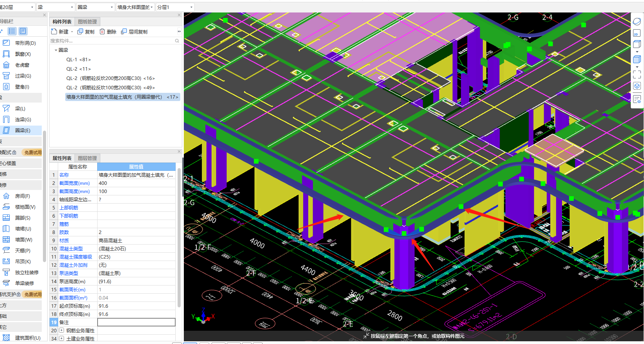Open the 新建 dropdown arrow

point(72,32)
